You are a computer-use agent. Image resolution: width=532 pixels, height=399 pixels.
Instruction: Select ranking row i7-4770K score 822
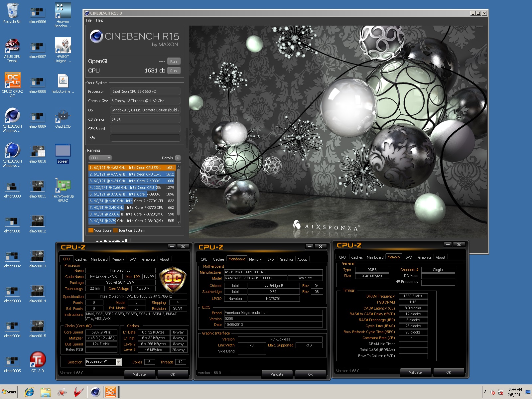132,201
